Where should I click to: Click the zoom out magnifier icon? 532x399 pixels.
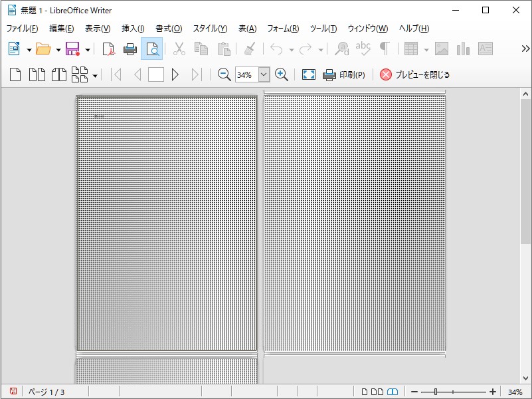click(x=224, y=74)
